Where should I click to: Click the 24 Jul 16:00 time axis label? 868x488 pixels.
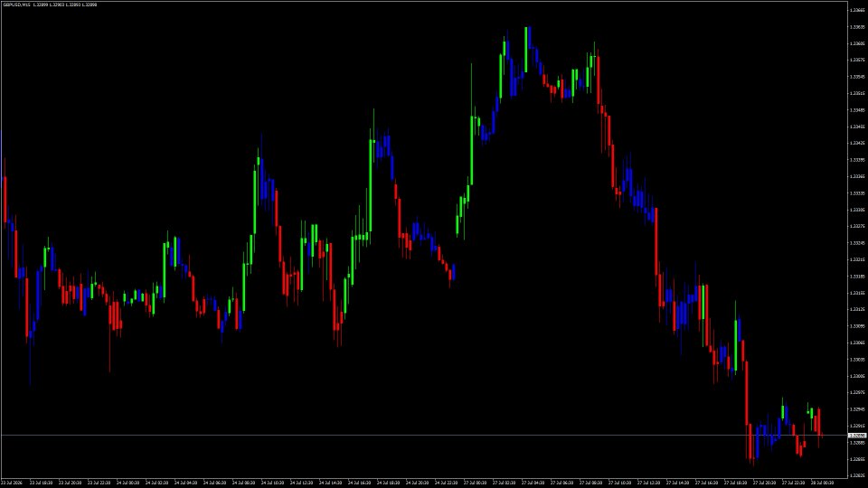pyautogui.click(x=359, y=483)
